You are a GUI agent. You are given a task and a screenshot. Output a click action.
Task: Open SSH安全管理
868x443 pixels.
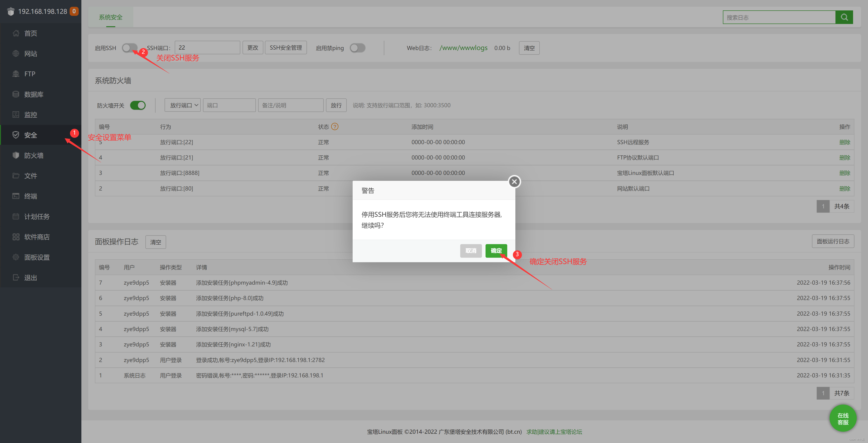(286, 48)
